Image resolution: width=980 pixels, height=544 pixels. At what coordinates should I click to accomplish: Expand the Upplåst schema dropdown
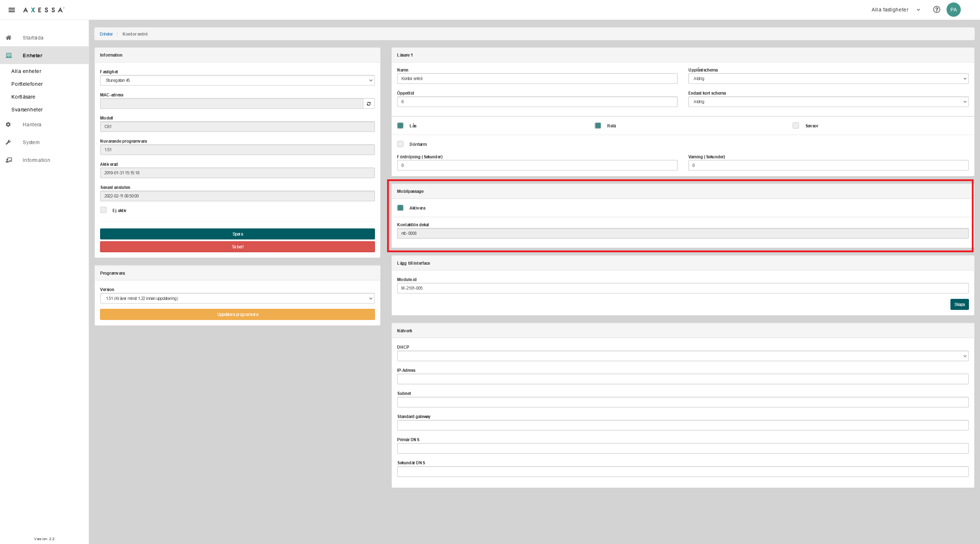828,79
